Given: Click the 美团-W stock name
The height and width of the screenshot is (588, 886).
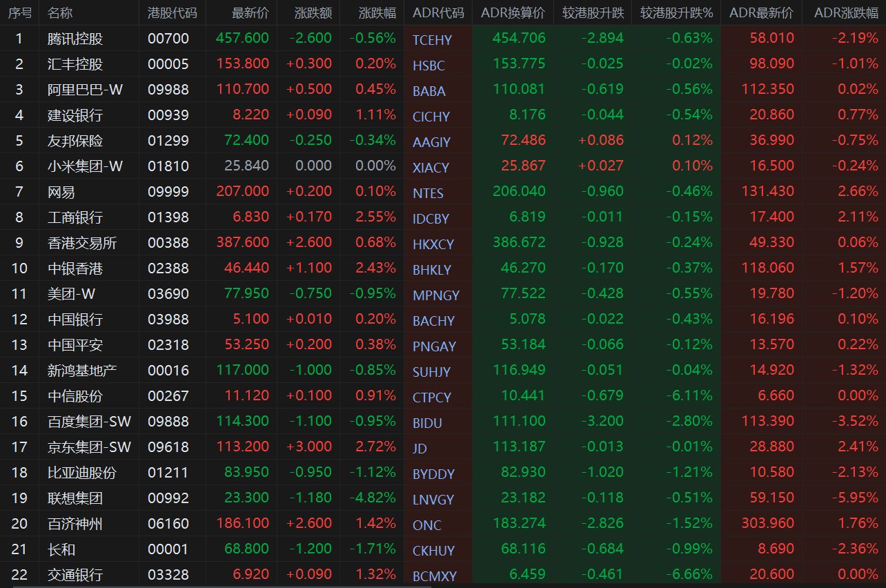Looking at the screenshot, I should click(72, 293).
